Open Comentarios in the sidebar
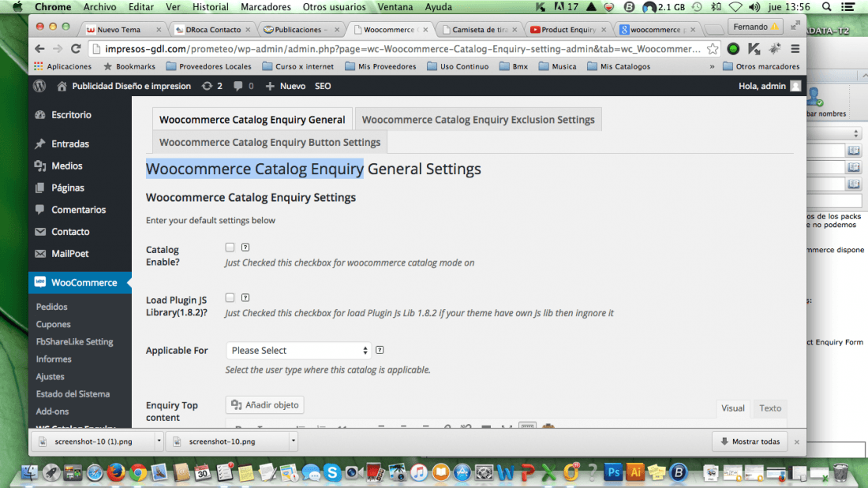Screen dimensions: 868x488 [80, 210]
